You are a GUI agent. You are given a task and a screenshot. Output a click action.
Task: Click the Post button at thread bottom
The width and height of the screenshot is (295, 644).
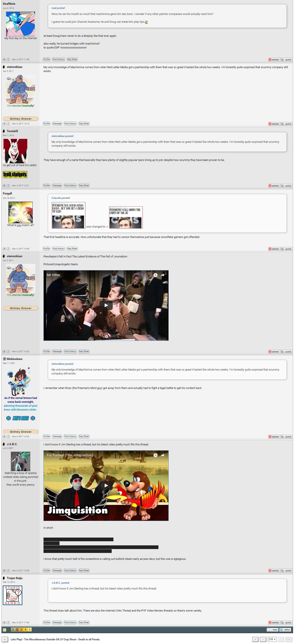pyautogui.click(x=273, y=630)
